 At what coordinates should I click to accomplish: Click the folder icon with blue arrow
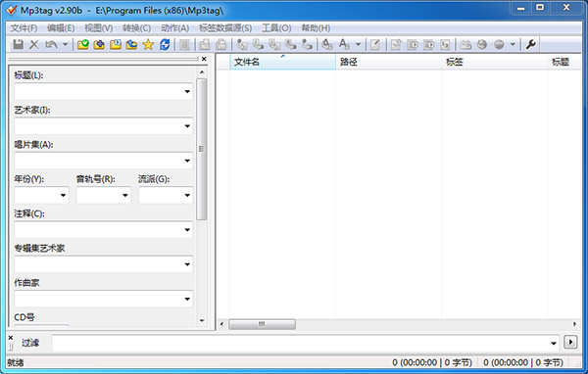[131, 45]
